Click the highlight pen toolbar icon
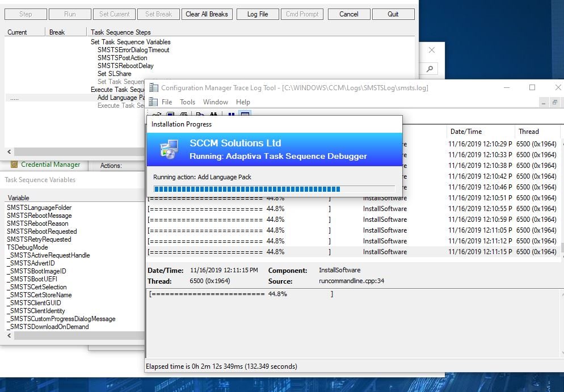The image size is (564, 392). (170, 115)
